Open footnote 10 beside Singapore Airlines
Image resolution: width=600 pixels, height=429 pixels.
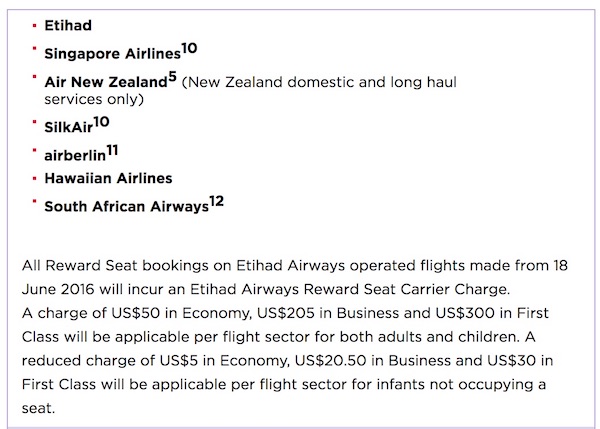(x=189, y=49)
